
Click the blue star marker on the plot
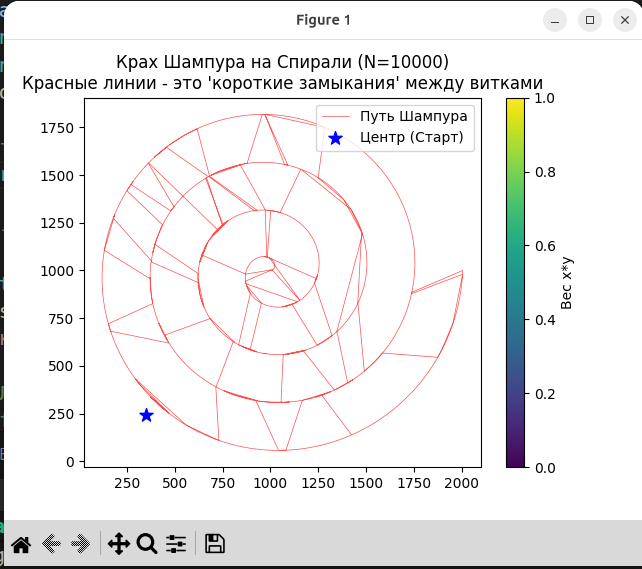click(x=147, y=415)
